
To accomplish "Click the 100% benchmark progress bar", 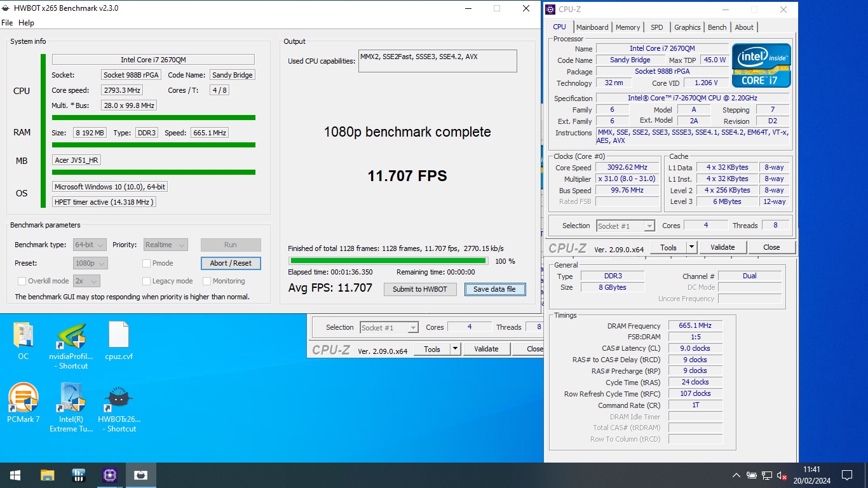I will (388, 261).
